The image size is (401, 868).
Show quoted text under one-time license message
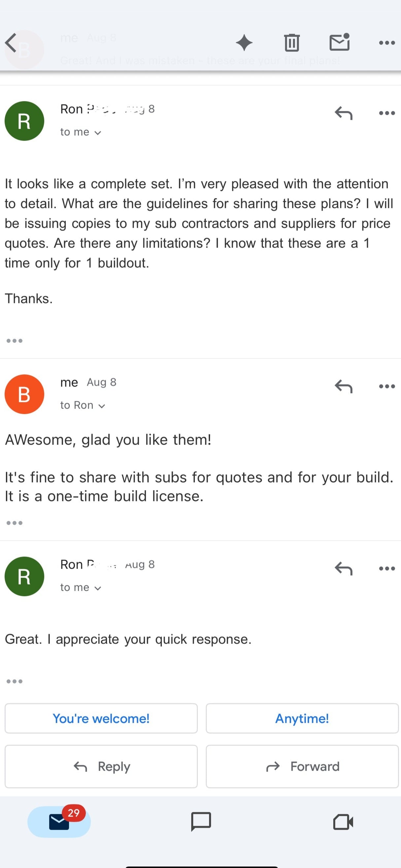(x=15, y=523)
